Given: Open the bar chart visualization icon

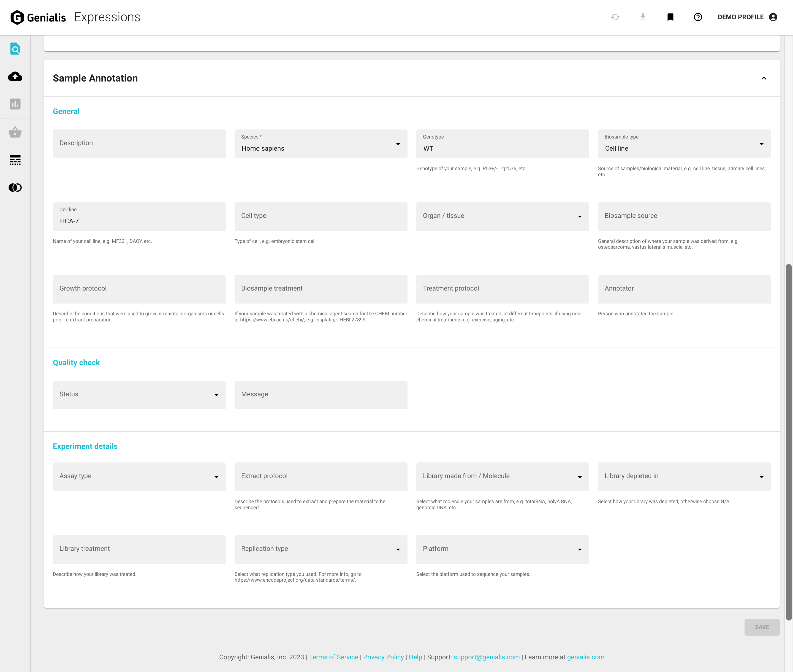Looking at the screenshot, I should [x=15, y=104].
